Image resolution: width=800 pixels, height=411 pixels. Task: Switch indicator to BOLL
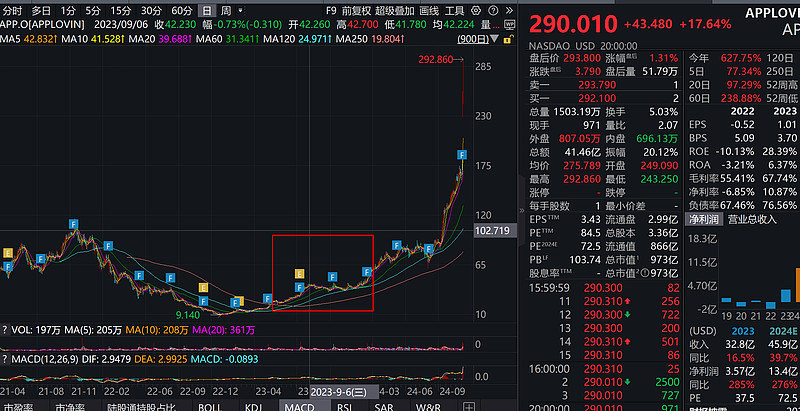[x=210, y=406]
